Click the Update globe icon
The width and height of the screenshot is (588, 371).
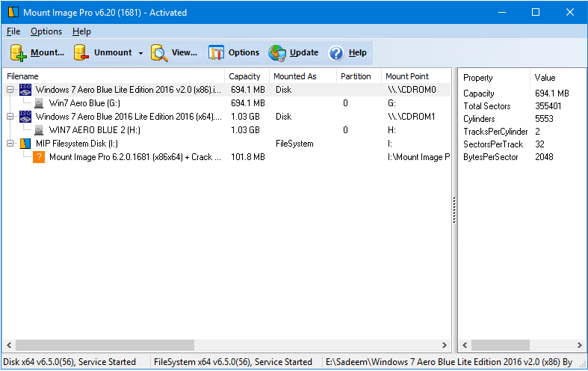pyautogui.click(x=277, y=53)
